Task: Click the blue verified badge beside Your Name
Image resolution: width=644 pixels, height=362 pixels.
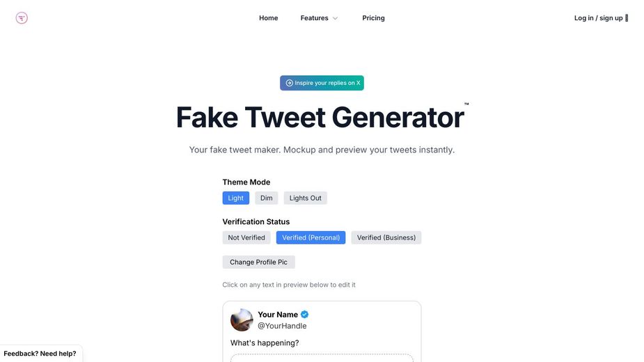Action: point(305,315)
